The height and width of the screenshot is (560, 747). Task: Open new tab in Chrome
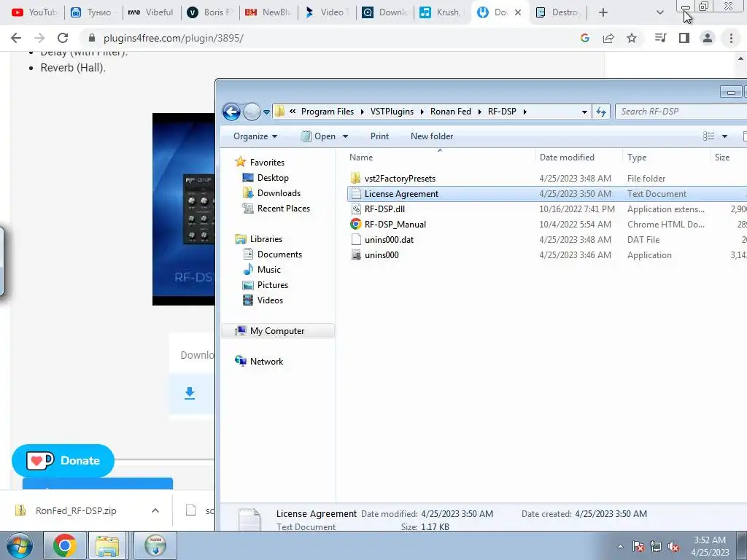point(603,12)
